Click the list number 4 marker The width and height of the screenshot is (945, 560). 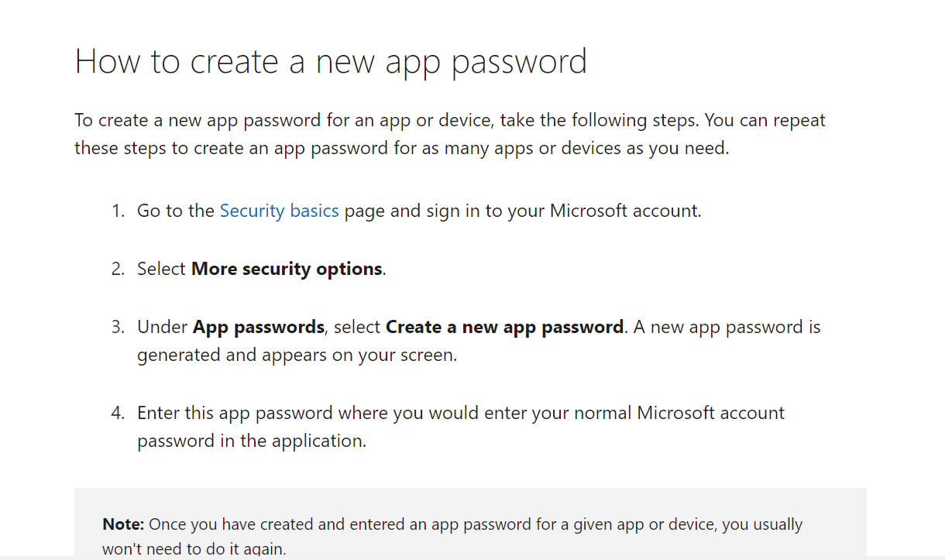tap(117, 413)
